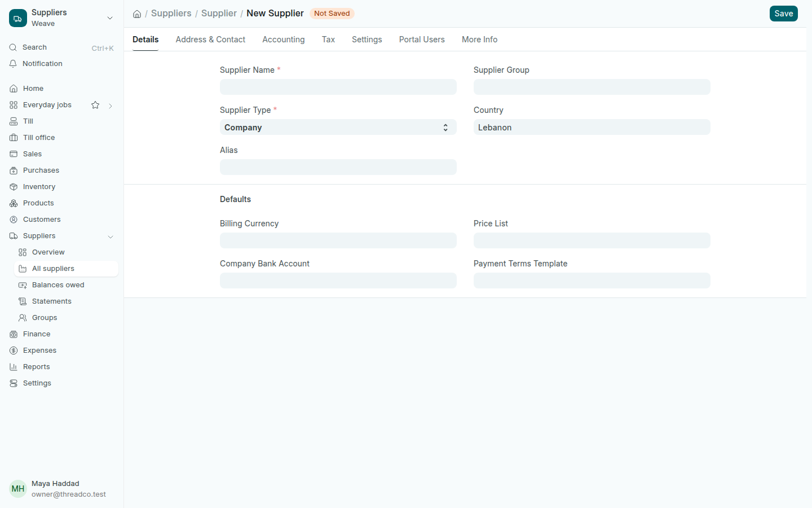Viewport: 812px width, 508px height.
Task: Click the Customers person icon
Action: (x=14, y=220)
